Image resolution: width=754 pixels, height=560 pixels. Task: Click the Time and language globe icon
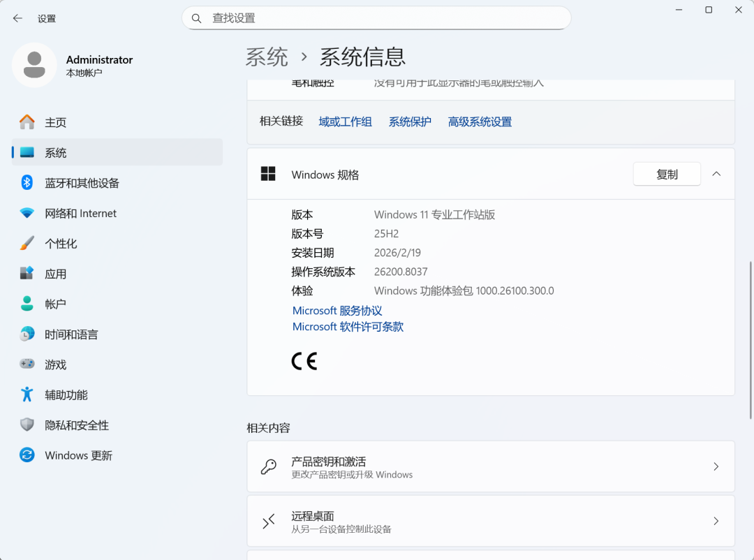point(27,334)
